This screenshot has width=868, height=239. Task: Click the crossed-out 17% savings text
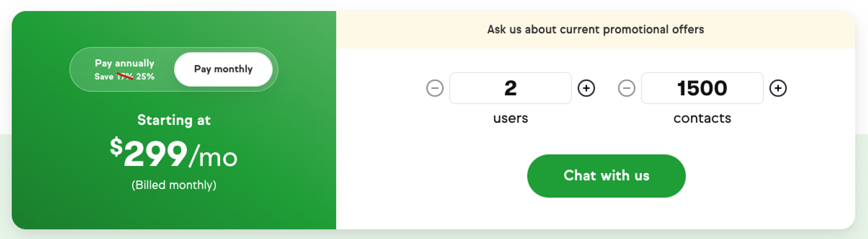tap(125, 77)
